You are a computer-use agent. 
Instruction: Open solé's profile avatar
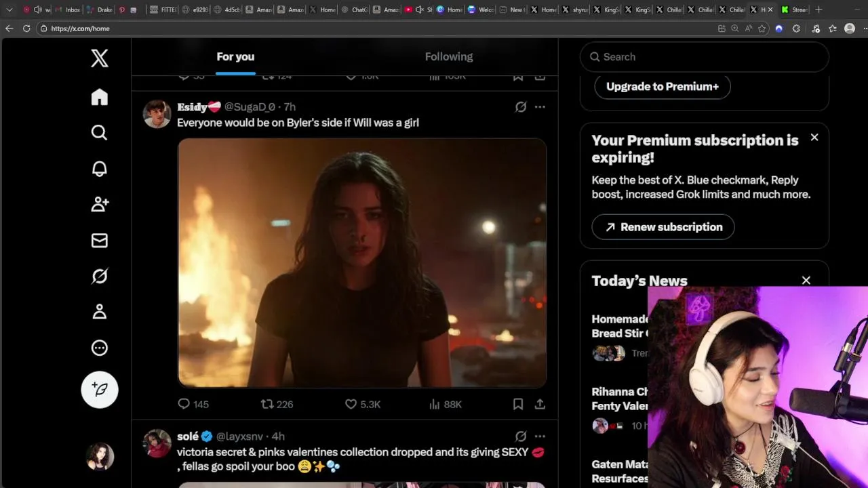point(157,443)
